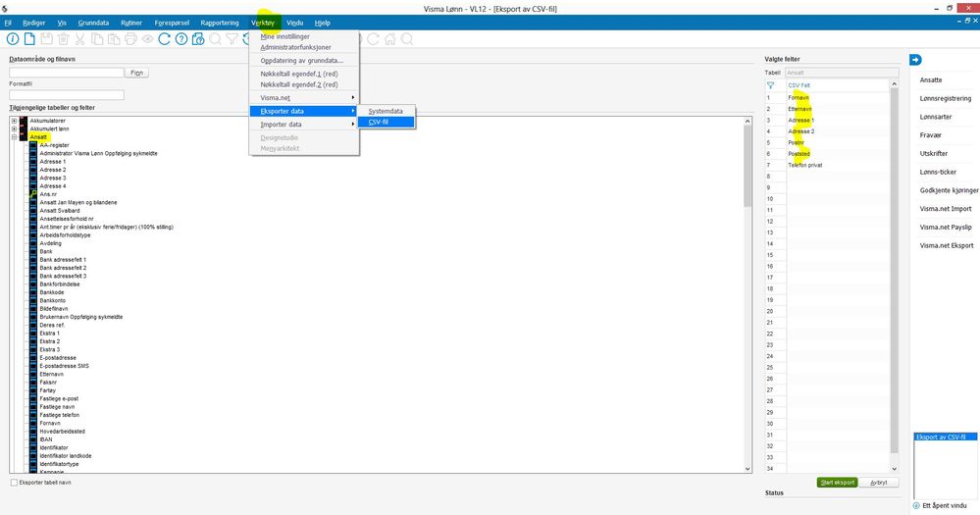This screenshot has width=980, height=515.
Task: Click the Tabell field showing Ansatt
Action: (x=842, y=73)
